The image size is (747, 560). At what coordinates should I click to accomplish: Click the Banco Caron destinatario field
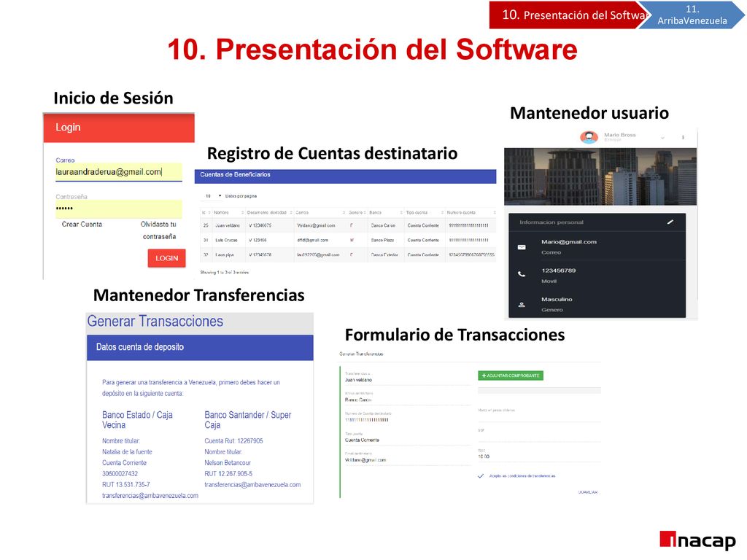point(407,397)
